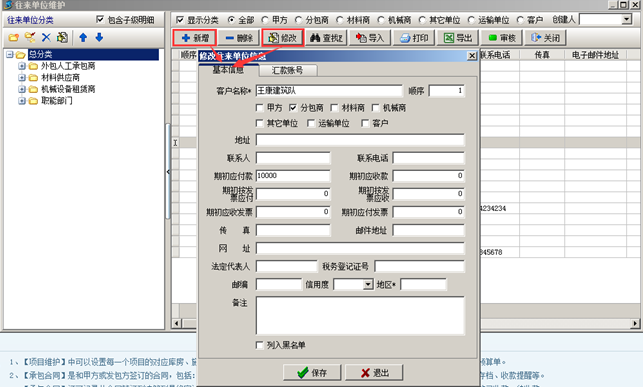Select the 材料商 radio filter
This screenshot has width=643, height=387.
[x=340, y=20]
